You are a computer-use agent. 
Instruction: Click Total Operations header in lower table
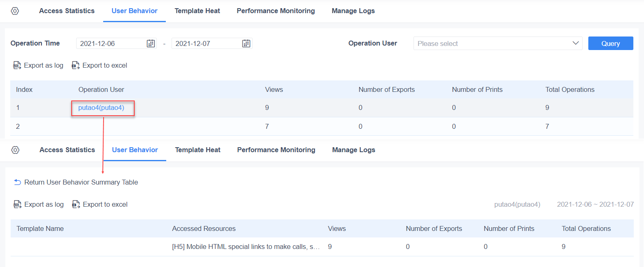[586, 228]
